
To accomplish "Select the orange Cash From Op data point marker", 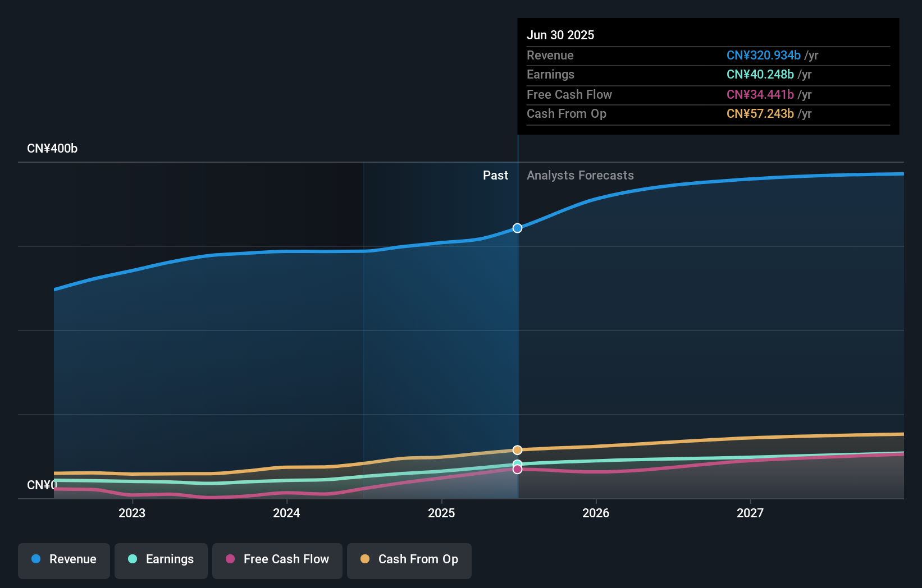I will click(x=517, y=449).
